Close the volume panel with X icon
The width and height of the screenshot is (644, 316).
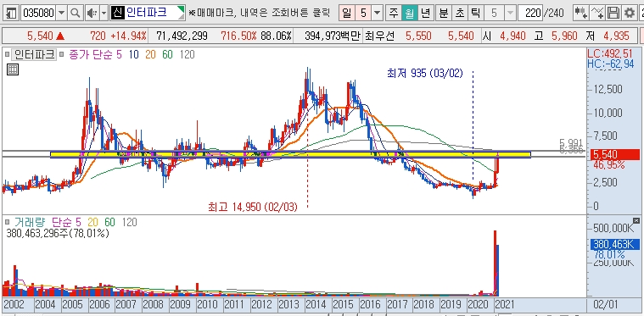[x=636, y=221]
